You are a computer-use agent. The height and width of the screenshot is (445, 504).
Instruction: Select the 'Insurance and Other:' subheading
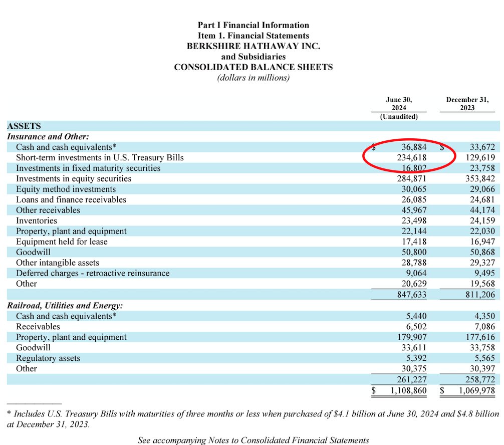[48, 137]
